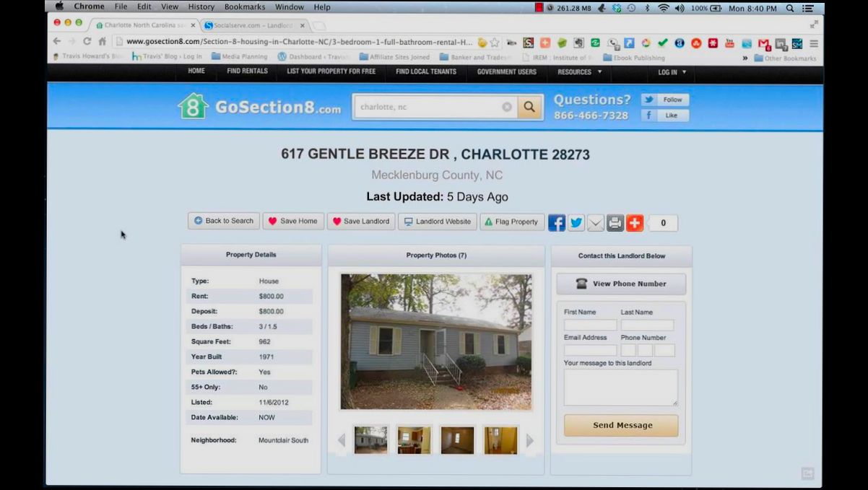Viewport: 868px width, 490px height.
Task: Clear the search field with X icon
Action: (x=507, y=107)
